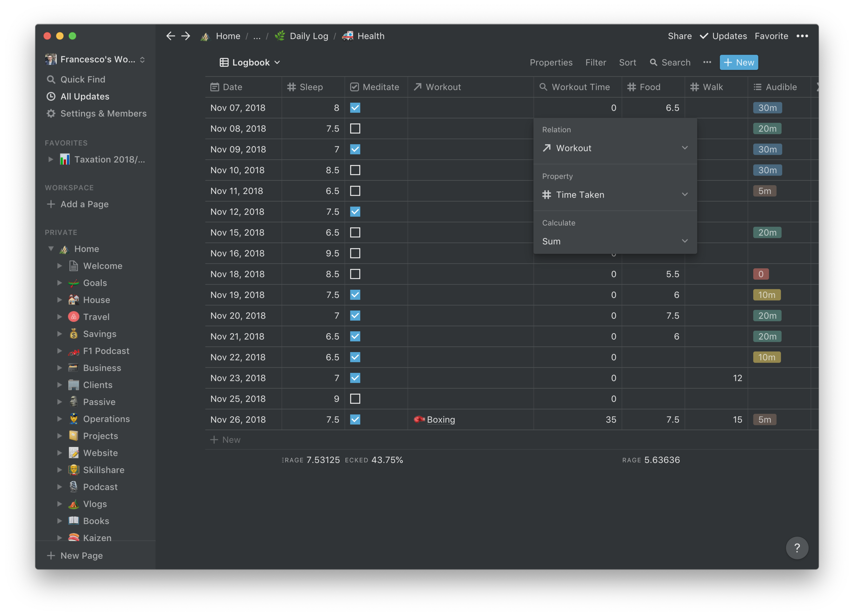Click the Audible column header
The width and height of the screenshot is (854, 616).
pos(779,87)
